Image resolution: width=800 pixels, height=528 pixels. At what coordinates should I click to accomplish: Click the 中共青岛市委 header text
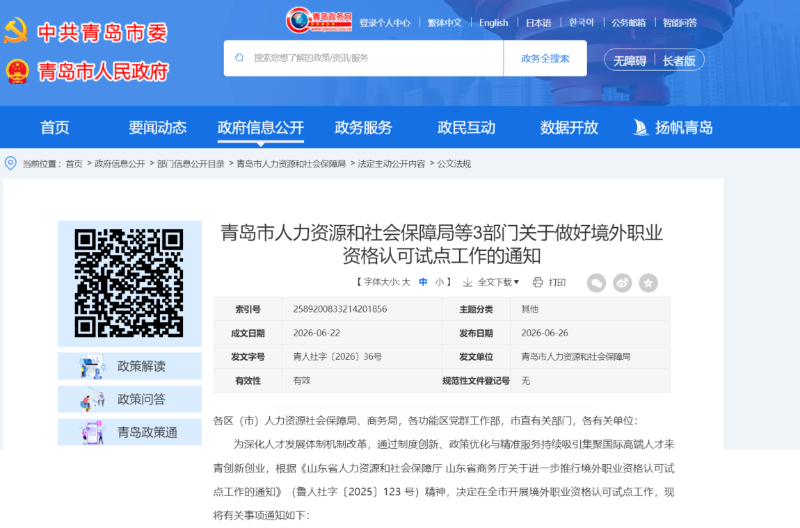pos(103,33)
